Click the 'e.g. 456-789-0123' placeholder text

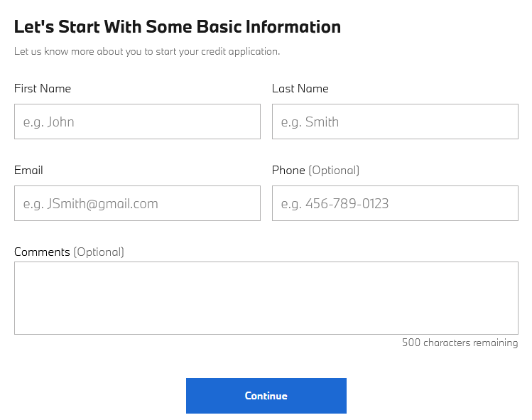pos(335,204)
